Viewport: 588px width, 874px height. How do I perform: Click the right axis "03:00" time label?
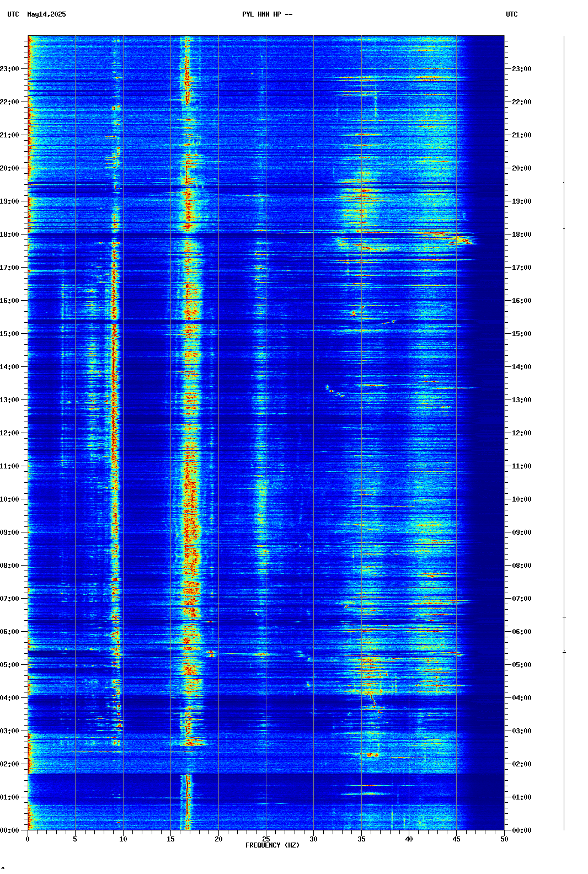point(522,731)
